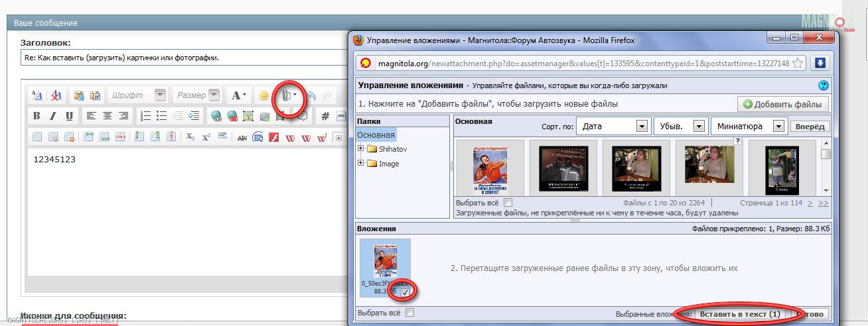Open the 'Дата' sort-by dropdown
This screenshot has height=326, width=868.
click(612, 126)
